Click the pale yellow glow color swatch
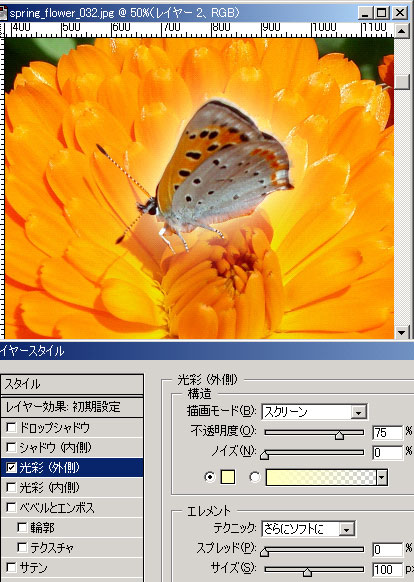This screenshot has width=414, height=582. (x=228, y=477)
